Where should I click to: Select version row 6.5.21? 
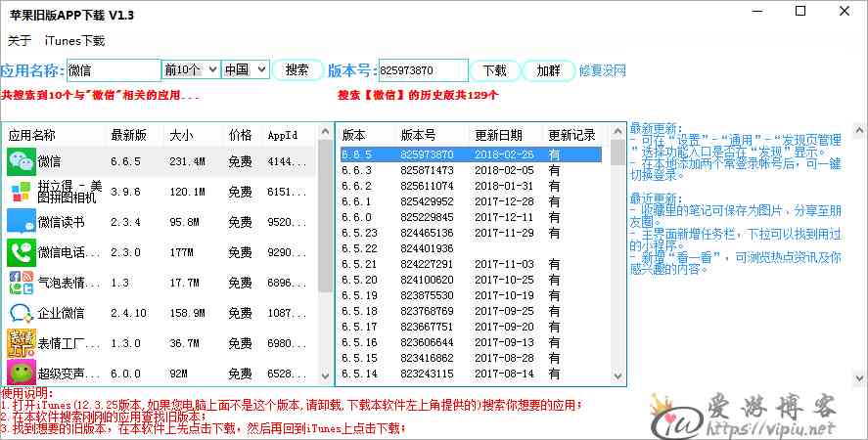click(x=471, y=265)
